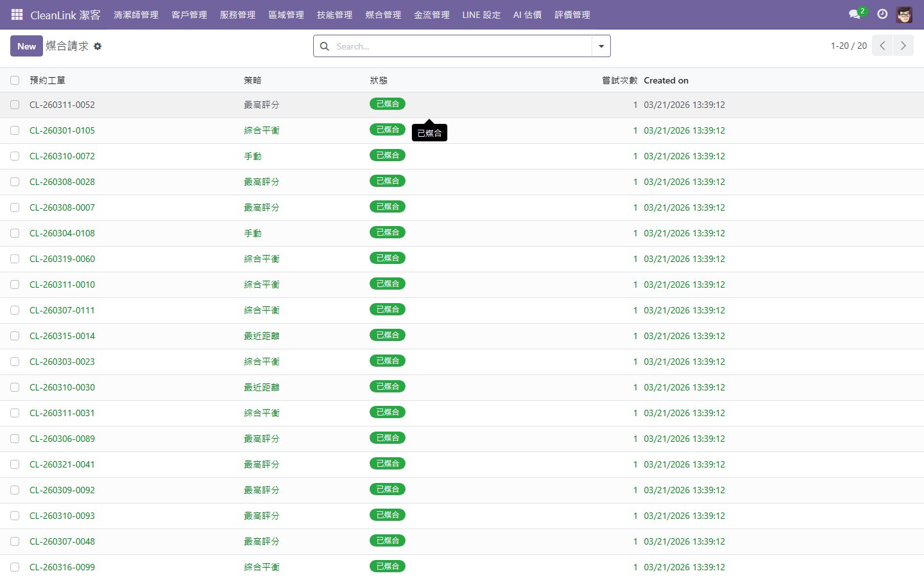Go to previous page of records

tap(882, 46)
